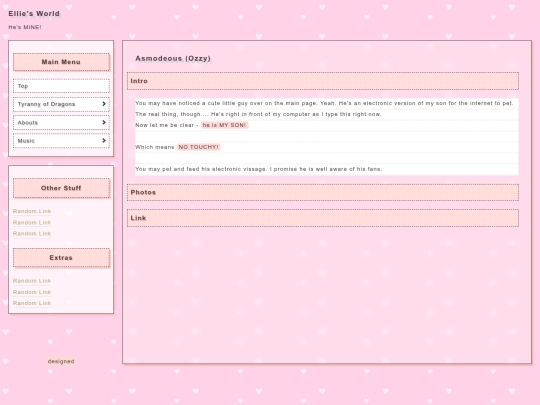Open Tyranny of Dragons menu entry

[x=61, y=104]
